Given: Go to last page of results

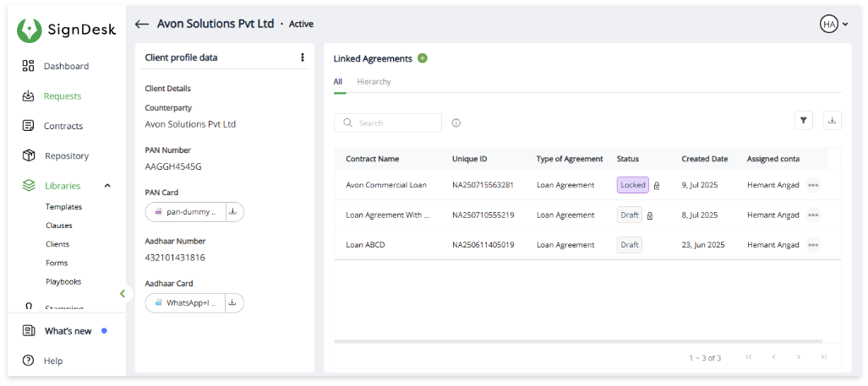Looking at the screenshot, I should point(824,357).
